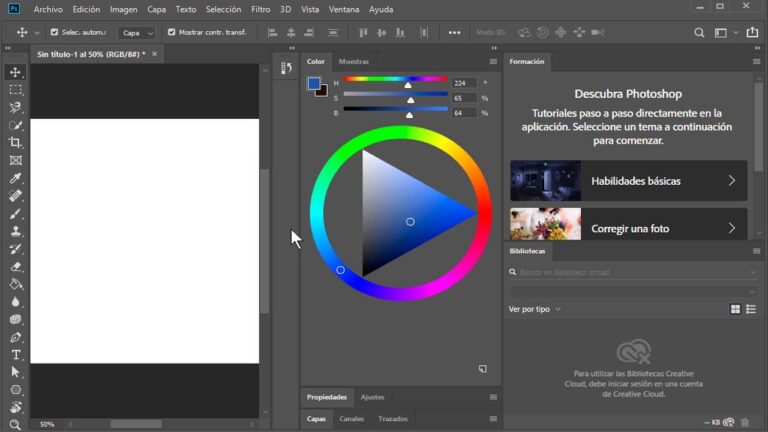This screenshot has height=432, width=768.
Task: Select the Eyedropper tool
Action: 15,178
